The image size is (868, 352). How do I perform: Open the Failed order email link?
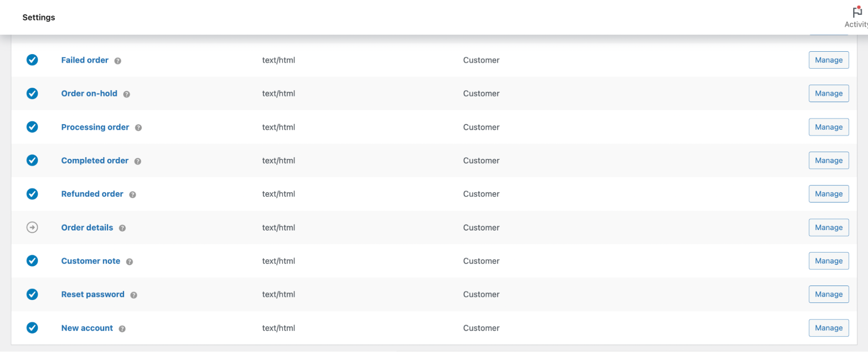[x=85, y=60]
